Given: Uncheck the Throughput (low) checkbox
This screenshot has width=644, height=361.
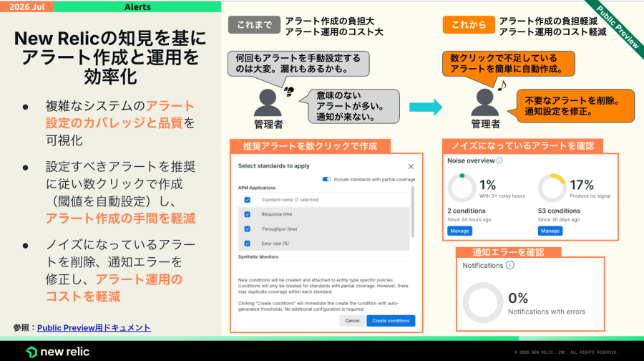Looking at the screenshot, I should pos(248,229).
